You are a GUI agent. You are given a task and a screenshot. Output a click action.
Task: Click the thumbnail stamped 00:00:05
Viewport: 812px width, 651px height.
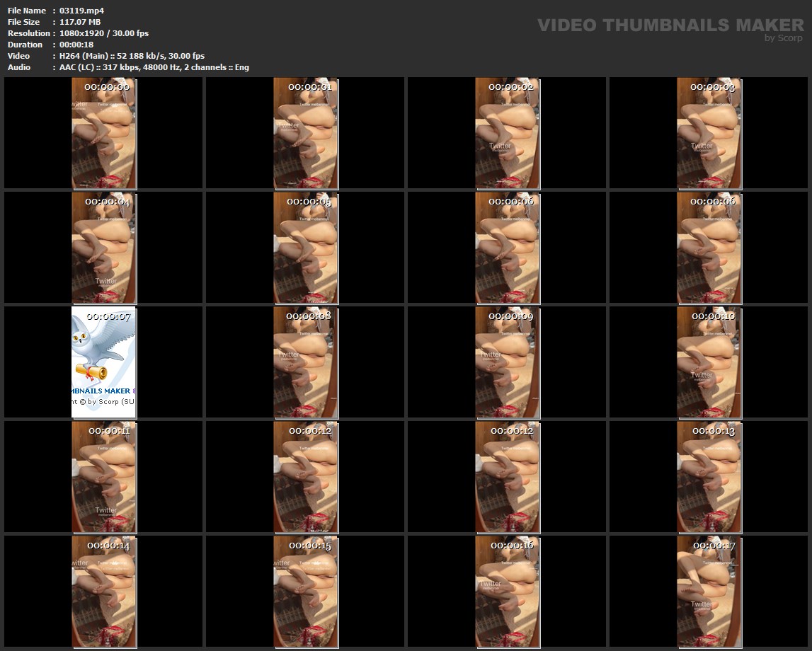pos(306,248)
